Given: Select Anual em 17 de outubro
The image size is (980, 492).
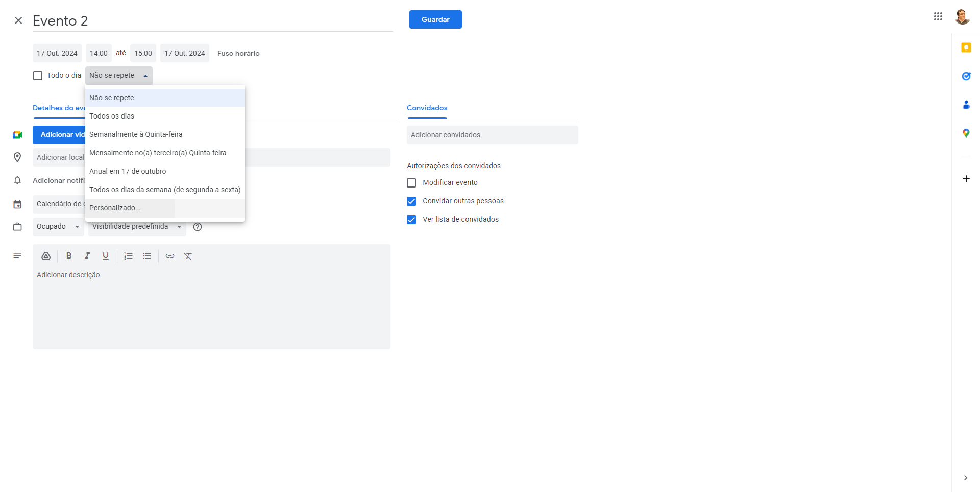Looking at the screenshot, I should pyautogui.click(x=165, y=171).
